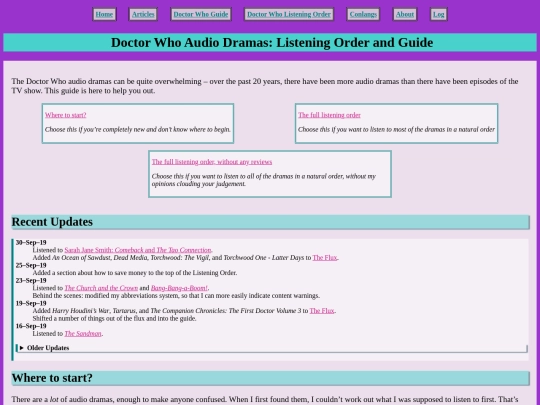The height and width of the screenshot is (405, 540).
Task: Open The Flux link in 30-Sep-19 entry
Action: pyautogui.click(x=325, y=258)
